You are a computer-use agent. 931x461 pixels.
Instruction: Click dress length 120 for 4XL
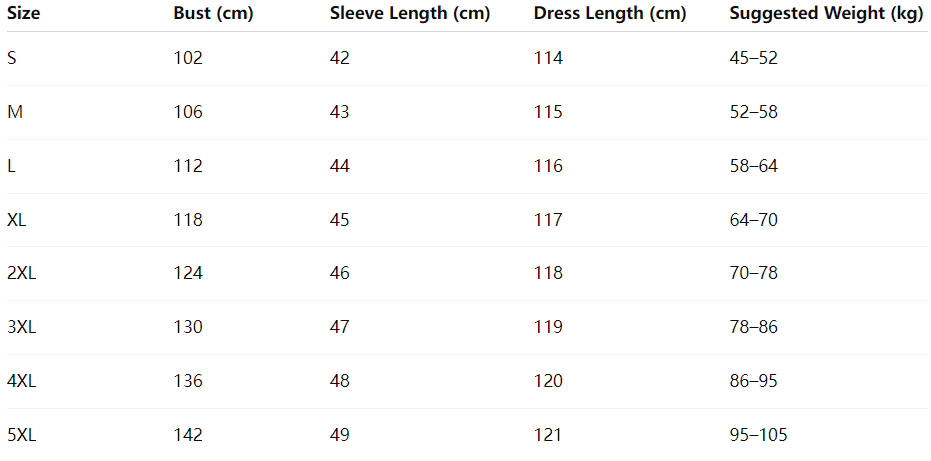pyautogui.click(x=548, y=381)
